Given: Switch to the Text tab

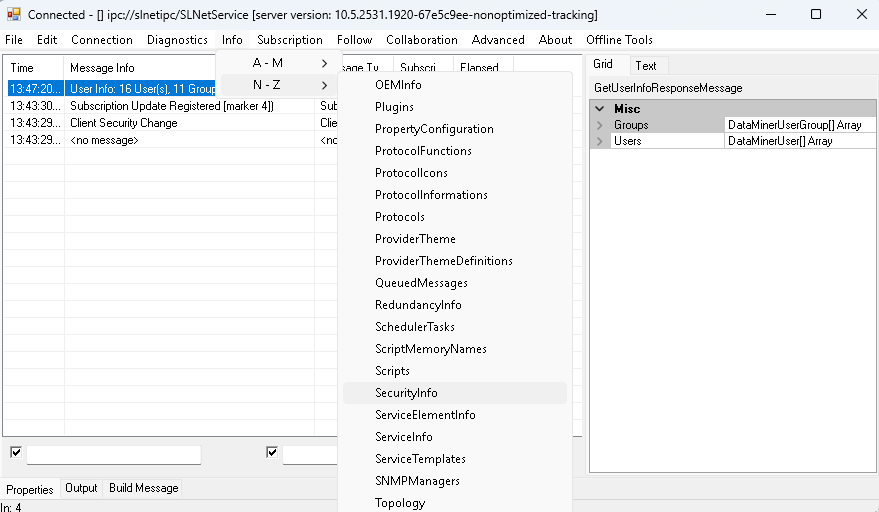Looking at the screenshot, I should point(646,65).
